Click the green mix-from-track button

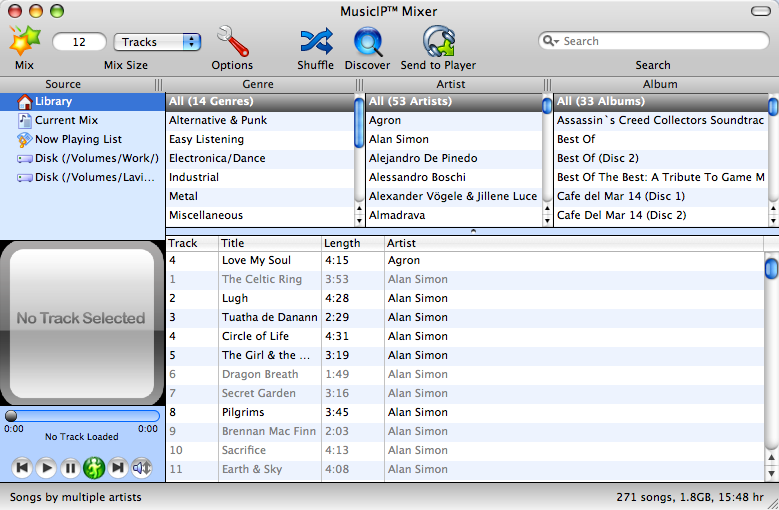click(94, 468)
